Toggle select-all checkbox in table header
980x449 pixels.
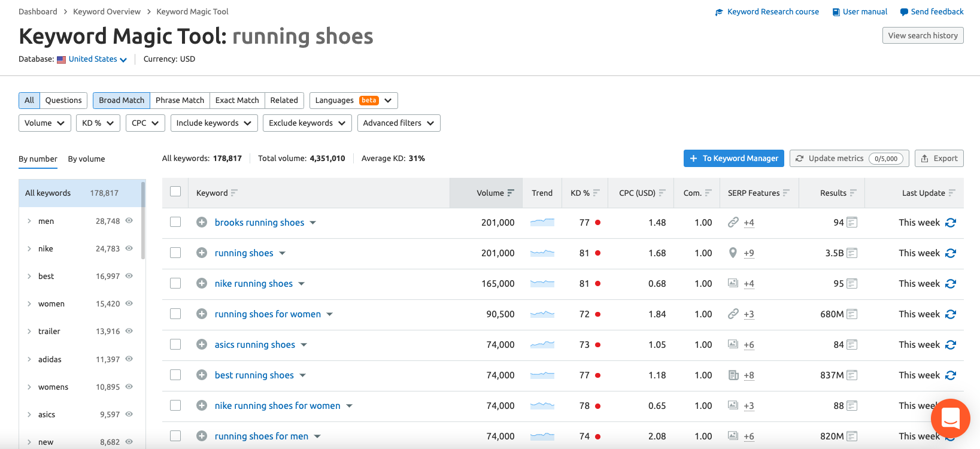click(175, 192)
